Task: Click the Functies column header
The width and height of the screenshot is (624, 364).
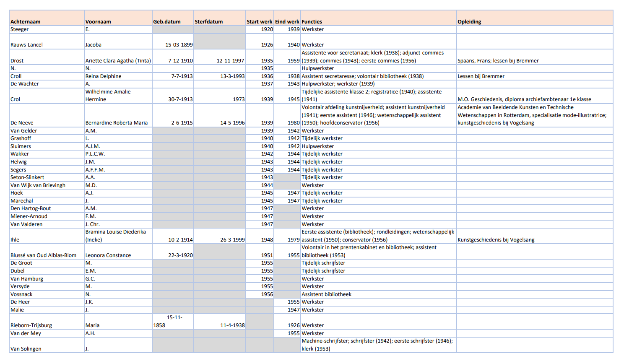Action: pyautogui.click(x=312, y=22)
